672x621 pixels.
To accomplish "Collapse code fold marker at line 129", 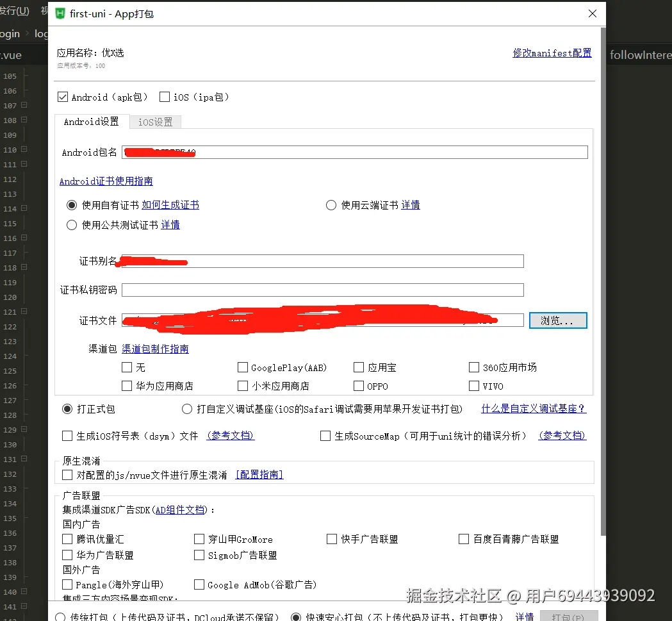I will 24,429.
